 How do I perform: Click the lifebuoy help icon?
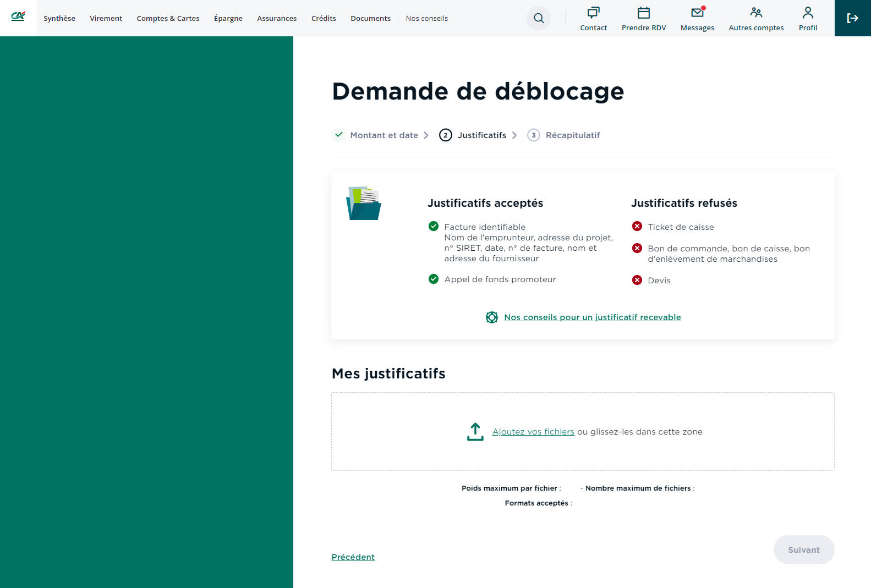tap(492, 317)
